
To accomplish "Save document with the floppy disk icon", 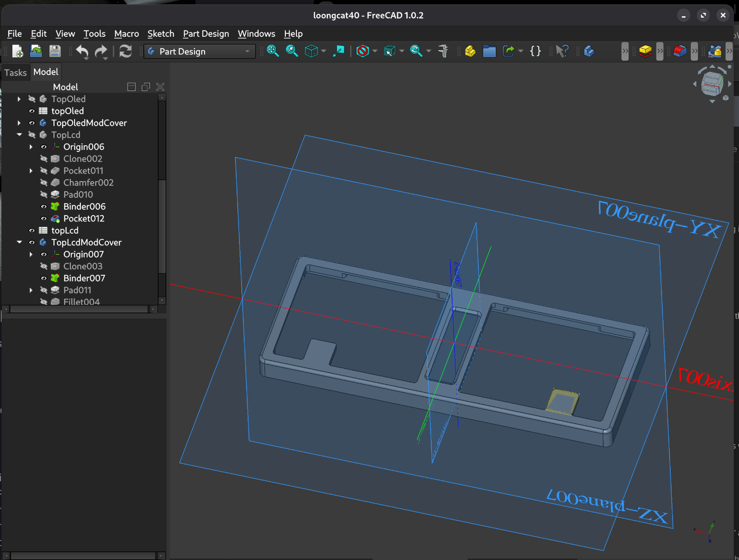I will click(x=55, y=51).
